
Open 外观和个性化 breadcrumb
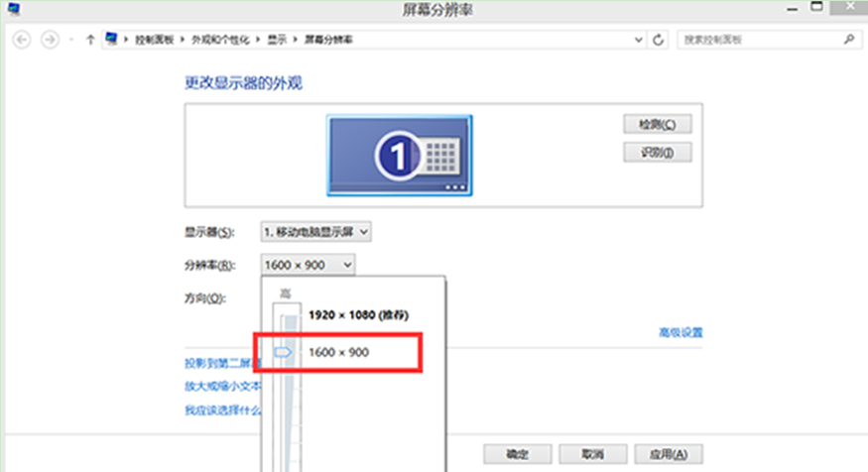(x=220, y=40)
